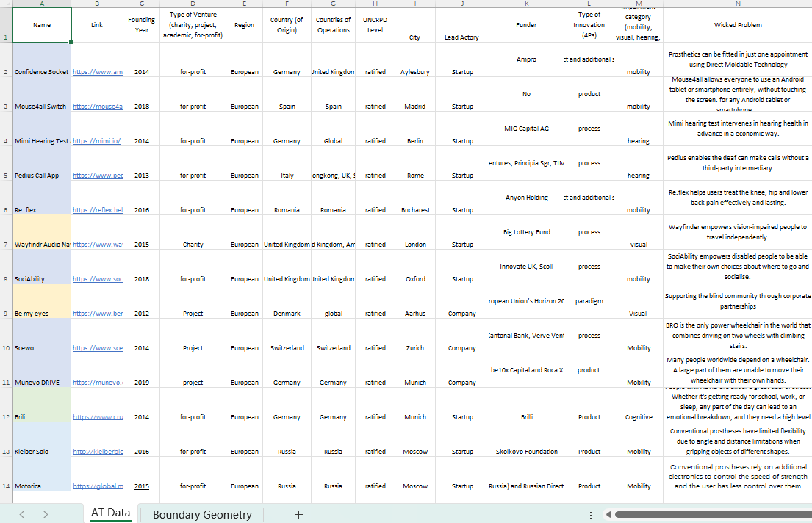Select the Bucharest city cell
The image size is (812, 523).
[x=414, y=198]
